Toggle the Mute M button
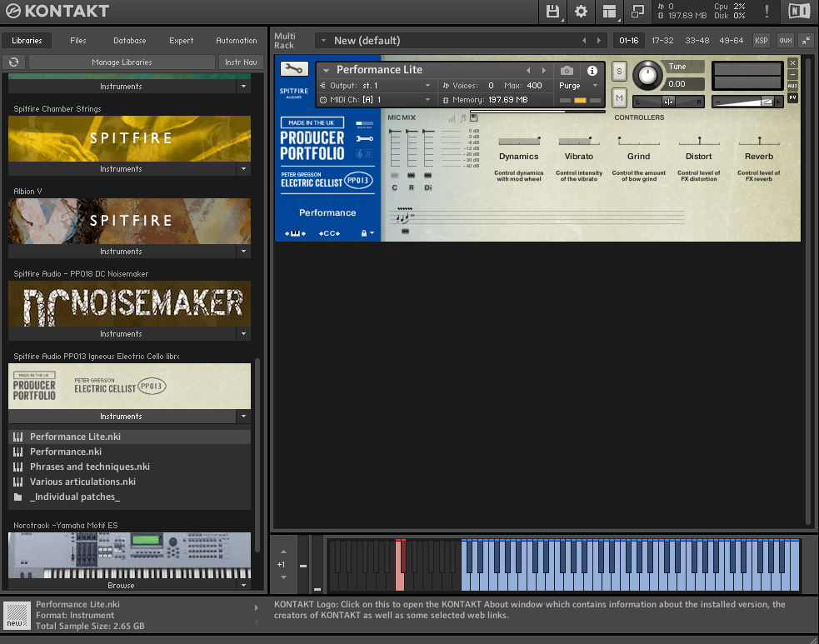The image size is (819, 644). (x=620, y=97)
